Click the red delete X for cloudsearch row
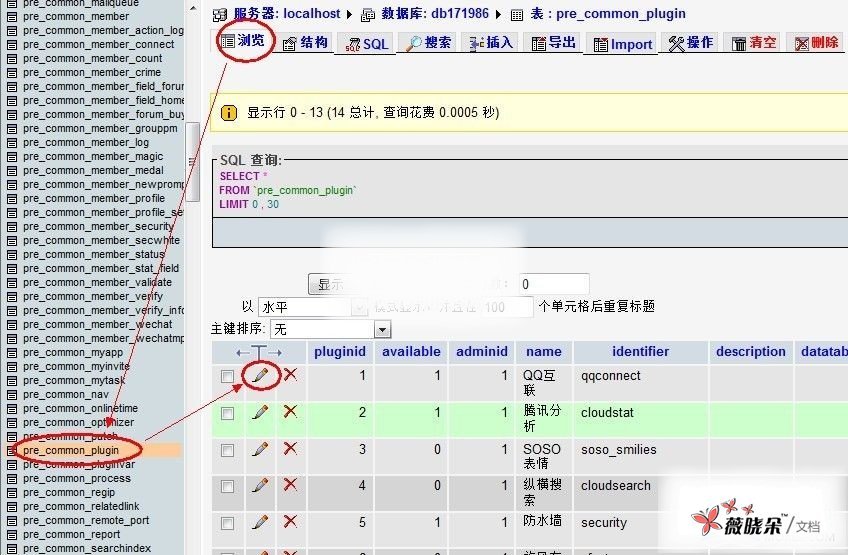The width and height of the screenshot is (848, 555). pyautogui.click(x=290, y=485)
